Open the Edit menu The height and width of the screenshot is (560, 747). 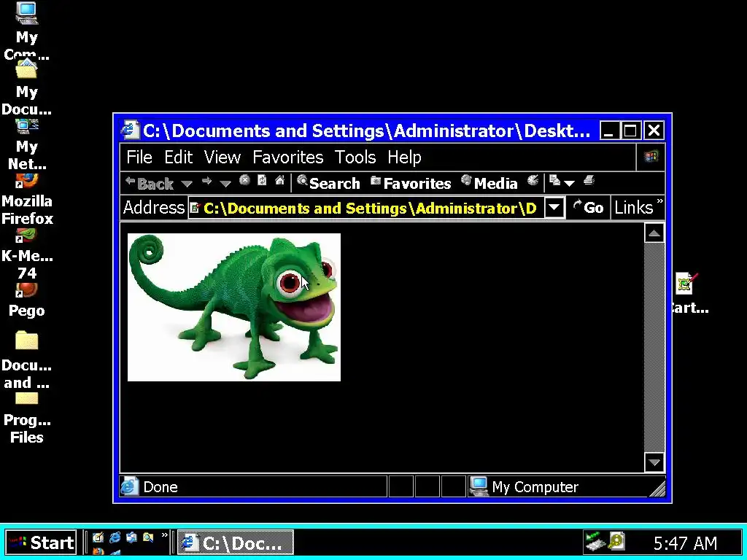coord(178,157)
